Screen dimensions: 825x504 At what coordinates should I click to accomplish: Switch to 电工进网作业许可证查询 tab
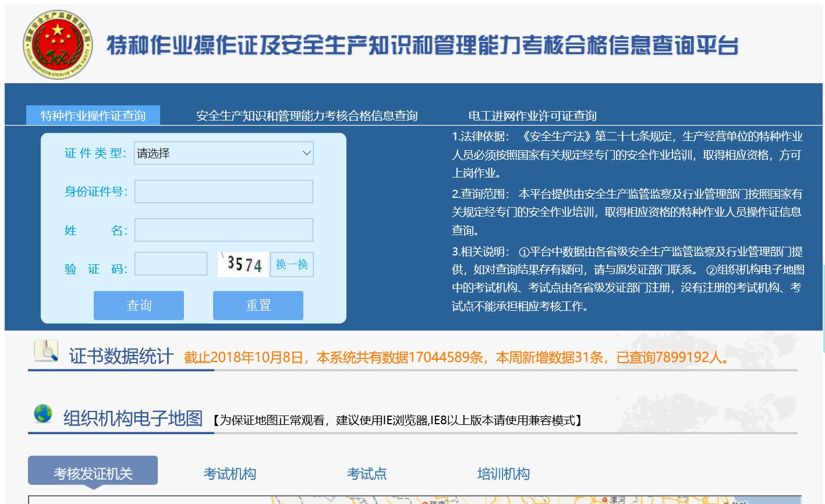coord(533,115)
